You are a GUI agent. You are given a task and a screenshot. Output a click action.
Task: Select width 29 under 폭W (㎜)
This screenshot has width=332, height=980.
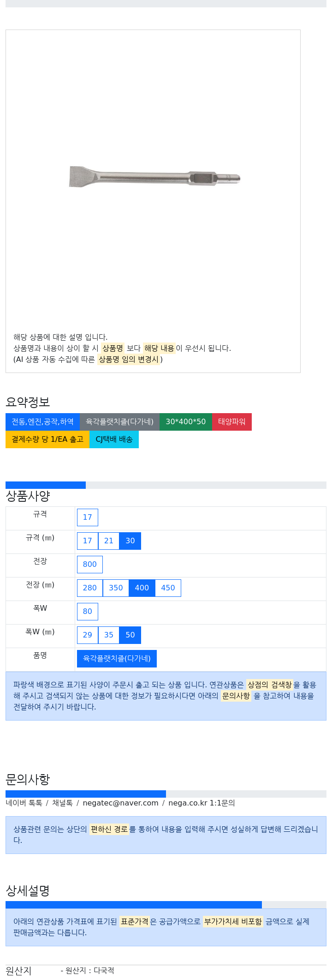88,635
